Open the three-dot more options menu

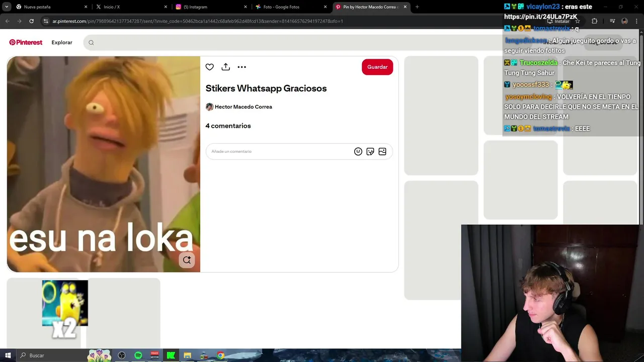point(242,67)
